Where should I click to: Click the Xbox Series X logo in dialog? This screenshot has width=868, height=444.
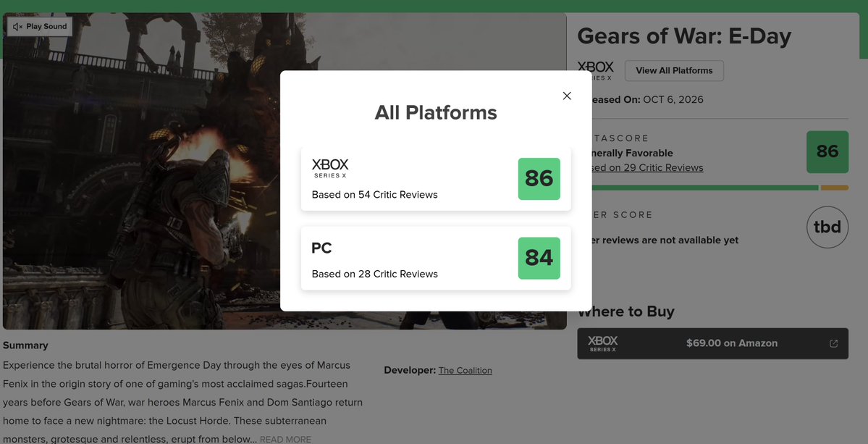pos(330,168)
